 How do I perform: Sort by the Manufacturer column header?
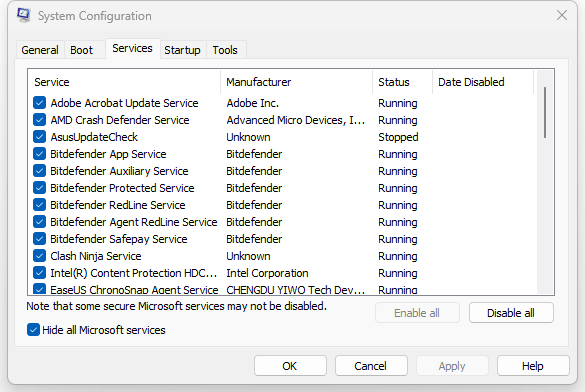[x=297, y=82]
